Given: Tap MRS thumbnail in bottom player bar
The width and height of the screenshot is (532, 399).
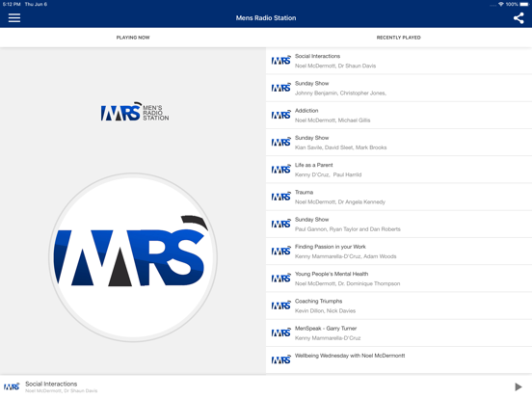Looking at the screenshot, I should (x=12, y=386).
